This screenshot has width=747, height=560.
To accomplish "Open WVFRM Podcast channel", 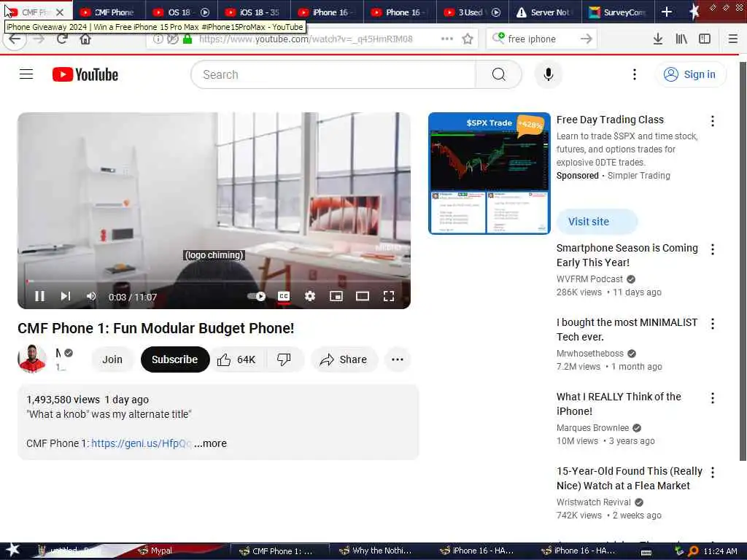I will point(589,279).
